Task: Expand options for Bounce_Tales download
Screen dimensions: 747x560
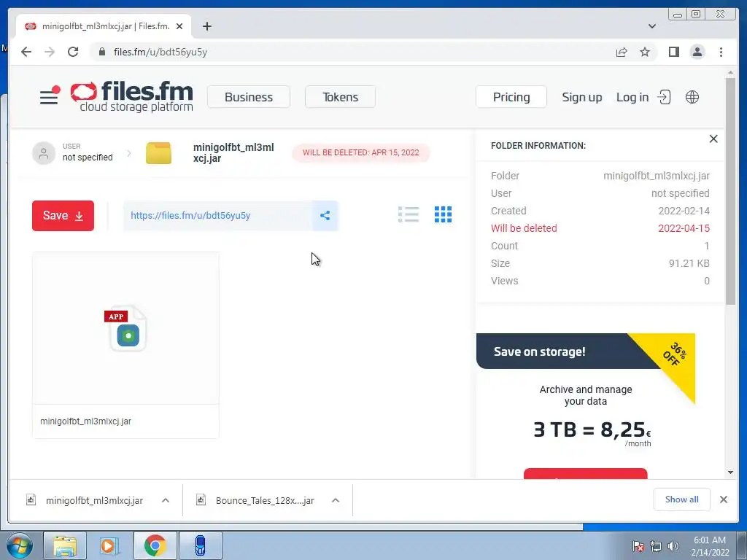Action: pos(336,500)
